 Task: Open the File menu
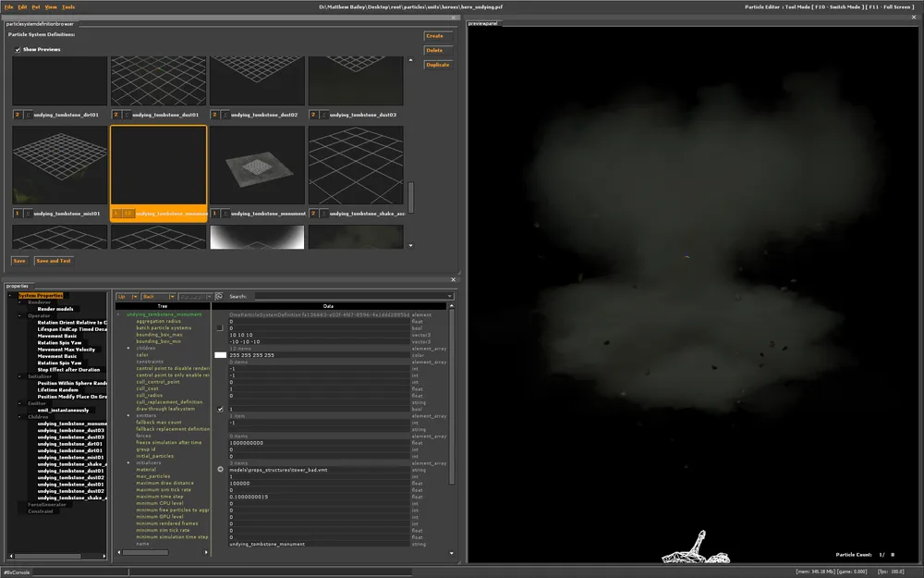(x=9, y=6)
